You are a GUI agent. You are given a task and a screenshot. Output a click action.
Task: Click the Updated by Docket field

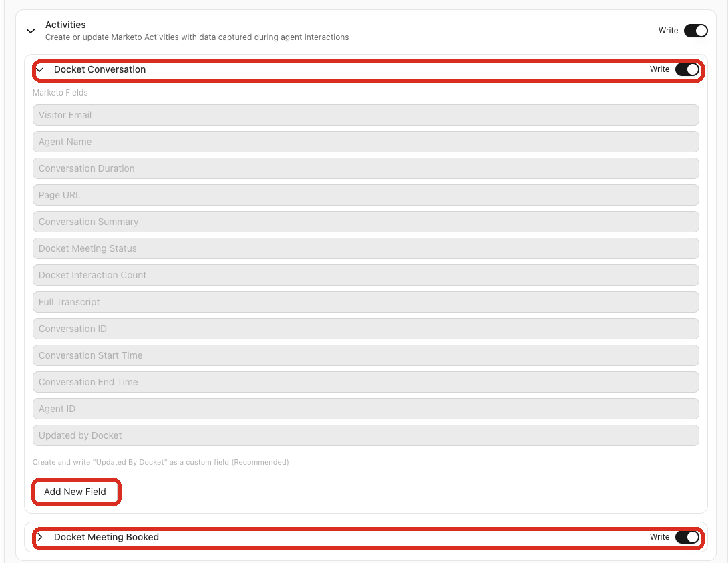366,435
